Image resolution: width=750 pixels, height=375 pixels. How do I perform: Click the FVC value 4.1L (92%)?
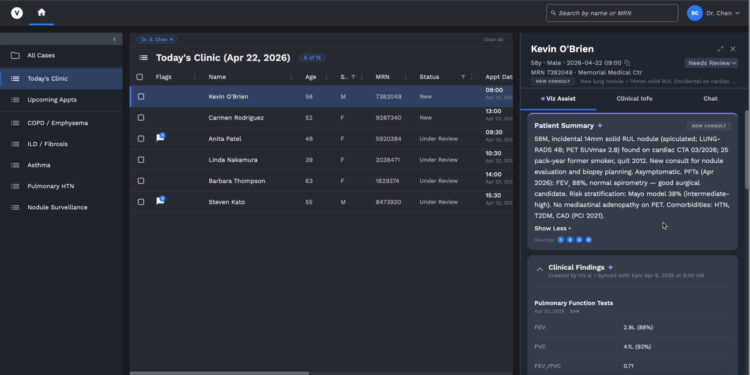pos(637,347)
